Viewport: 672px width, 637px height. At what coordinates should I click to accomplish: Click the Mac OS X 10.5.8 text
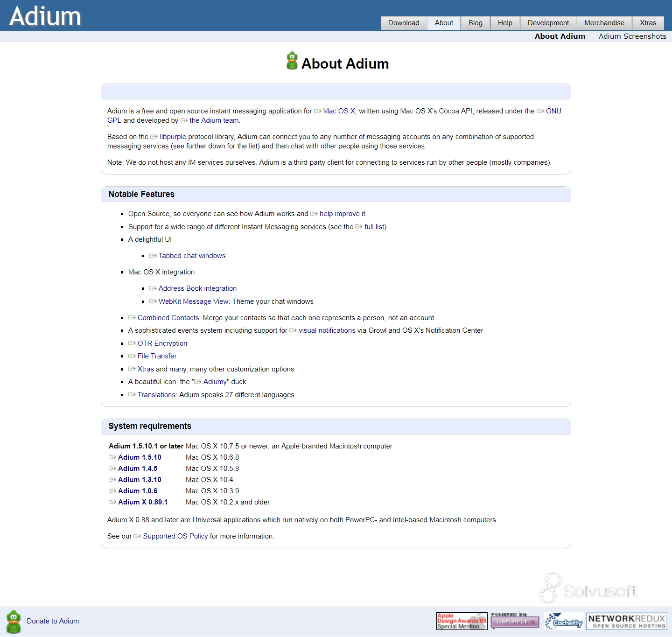pos(212,469)
